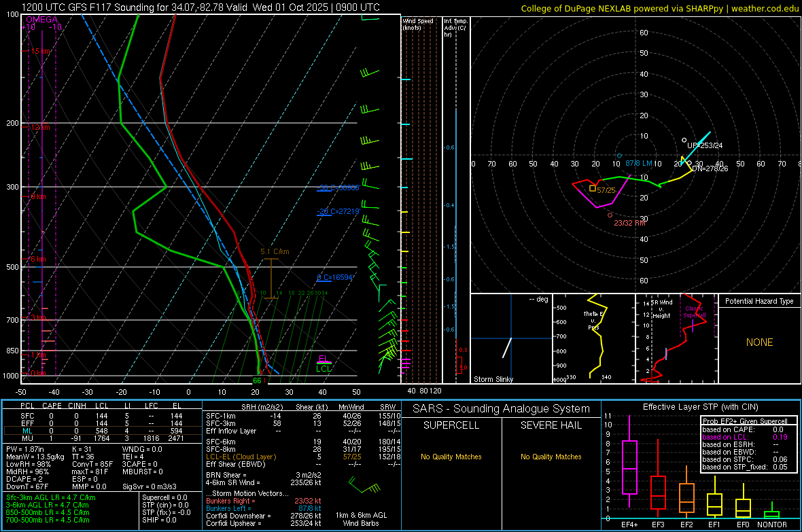The width and height of the screenshot is (802, 532).
Task: Select the magenta EL label on the skew-T
Action: click(324, 359)
